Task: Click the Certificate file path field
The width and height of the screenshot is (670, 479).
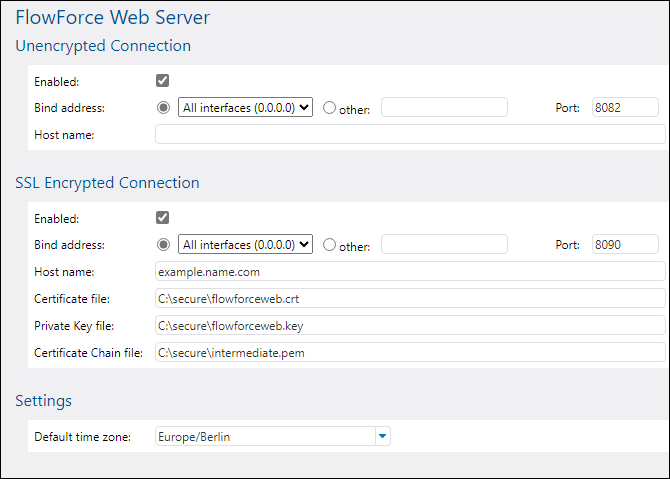Action: pos(410,298)
